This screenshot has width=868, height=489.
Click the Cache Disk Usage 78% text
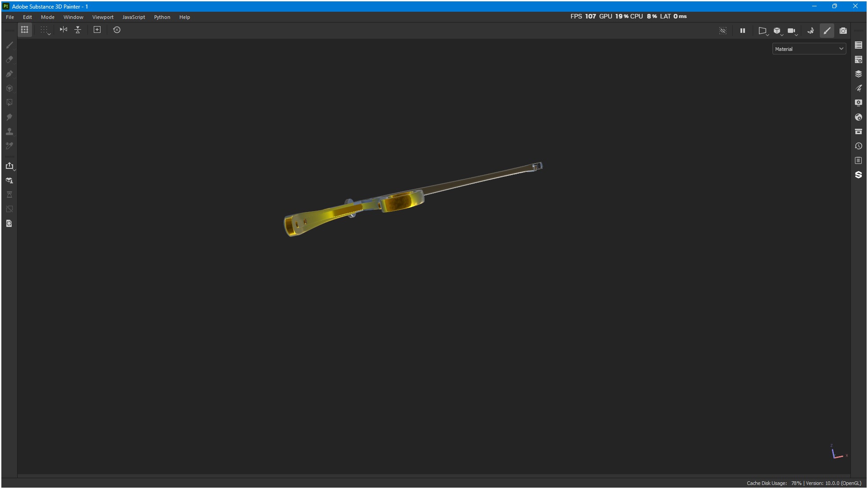(774, 483)
